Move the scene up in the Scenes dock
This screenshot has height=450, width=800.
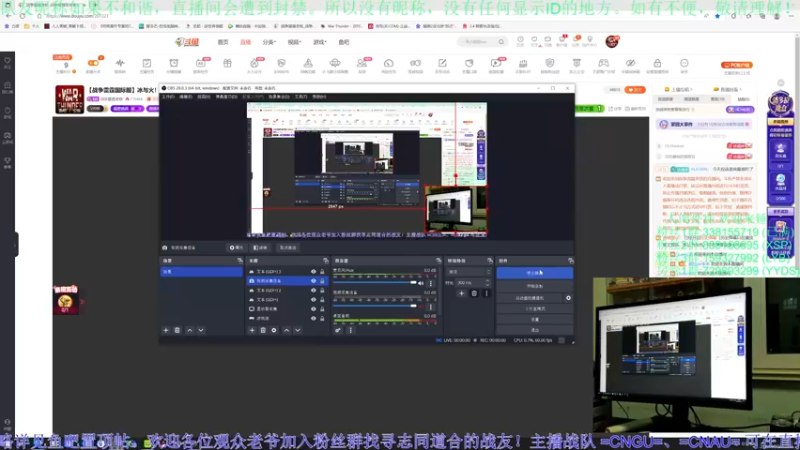click(190, 330)
